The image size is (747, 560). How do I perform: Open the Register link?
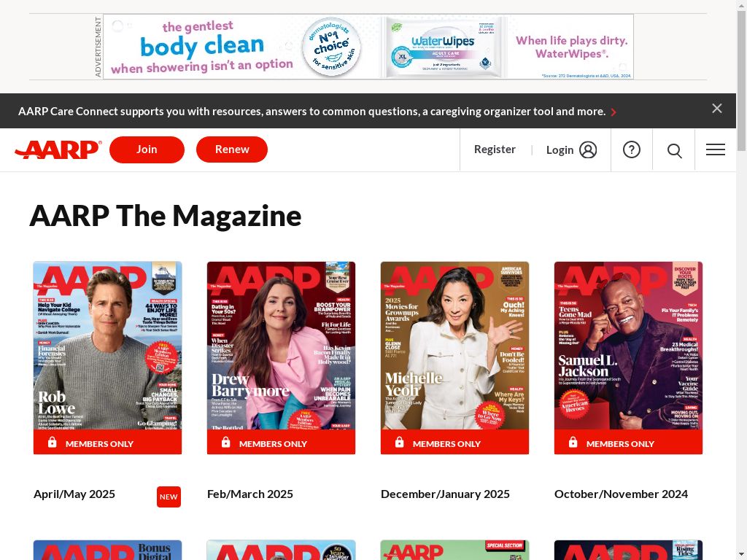pyautogui.click(x=495, y=149)
